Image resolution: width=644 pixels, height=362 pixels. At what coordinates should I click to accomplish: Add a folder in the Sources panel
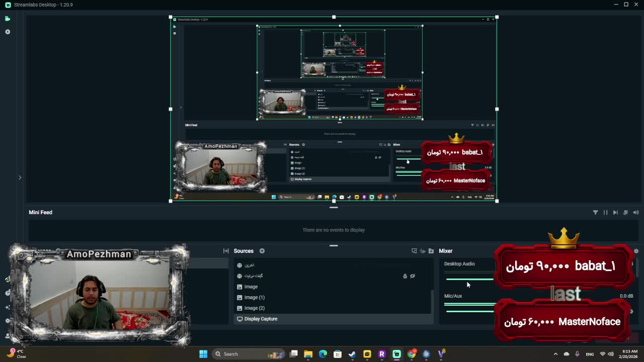(431, 251)
